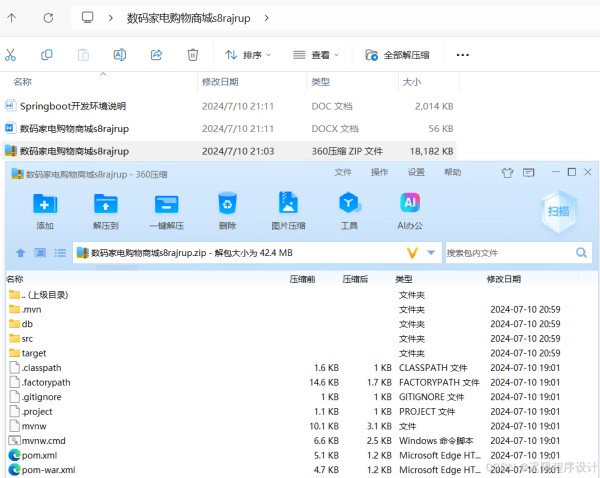Click the Paste icon in the Explorer toolbar

83,55
